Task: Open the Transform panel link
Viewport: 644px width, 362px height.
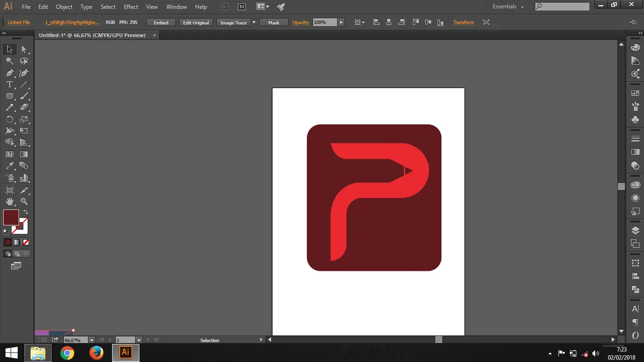Action: point(463,22)
